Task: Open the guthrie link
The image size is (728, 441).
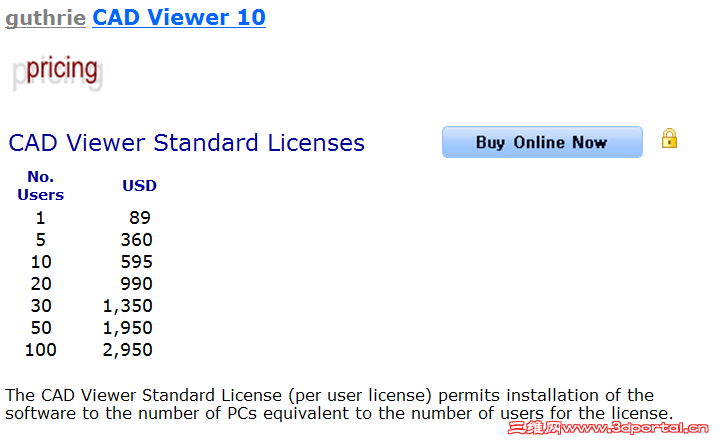Action: pos(46,18)
